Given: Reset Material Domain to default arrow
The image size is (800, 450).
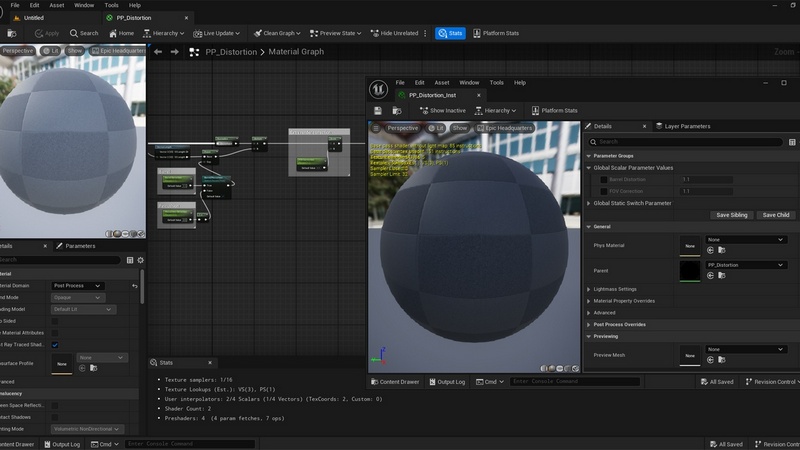Looking at the screenshot, I should 135,286.
